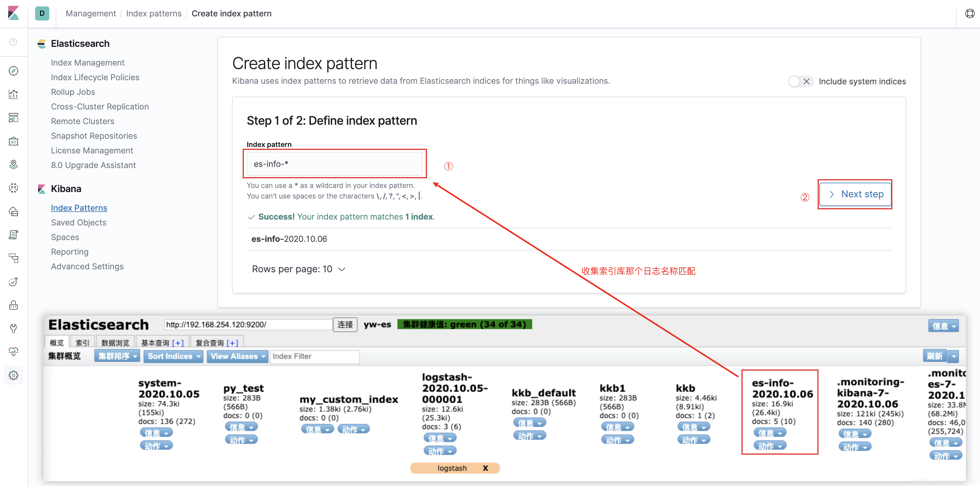Open the top-right 信息 dropdown in elasticsearch-head
This screenshot has height=486, width=980.
[943, 326]
